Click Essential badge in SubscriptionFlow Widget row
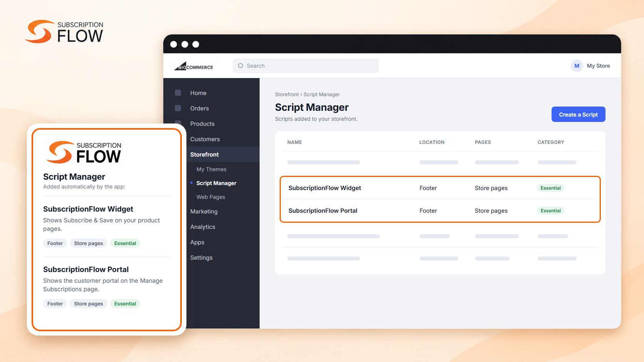Image resolution: width=644 pixels, height=362 pixels. (x=550, y=188)
